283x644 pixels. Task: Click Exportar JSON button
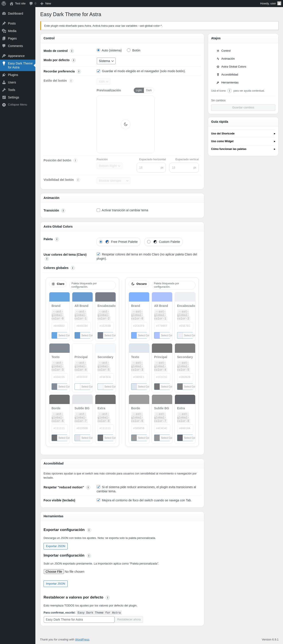55,546
